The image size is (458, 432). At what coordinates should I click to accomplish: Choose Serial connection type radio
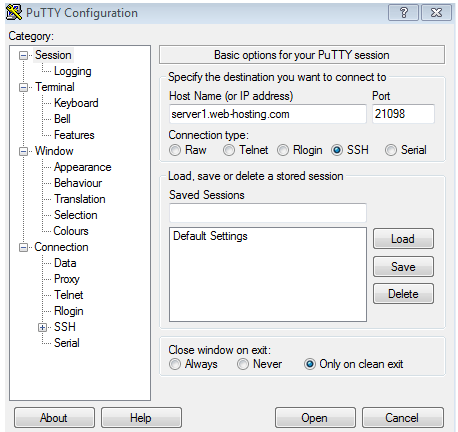click(391, 150)
